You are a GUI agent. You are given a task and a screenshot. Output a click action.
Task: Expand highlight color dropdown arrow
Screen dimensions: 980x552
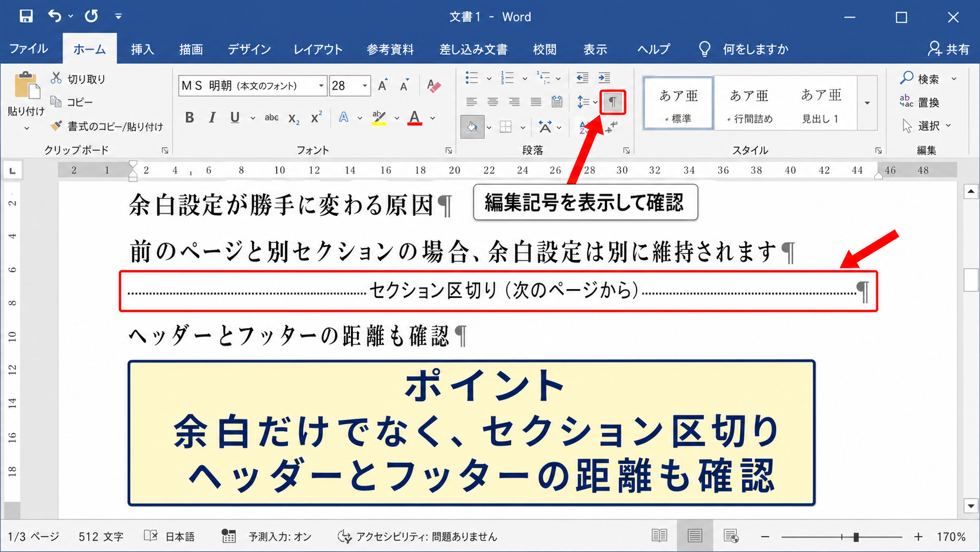[397, 118]
